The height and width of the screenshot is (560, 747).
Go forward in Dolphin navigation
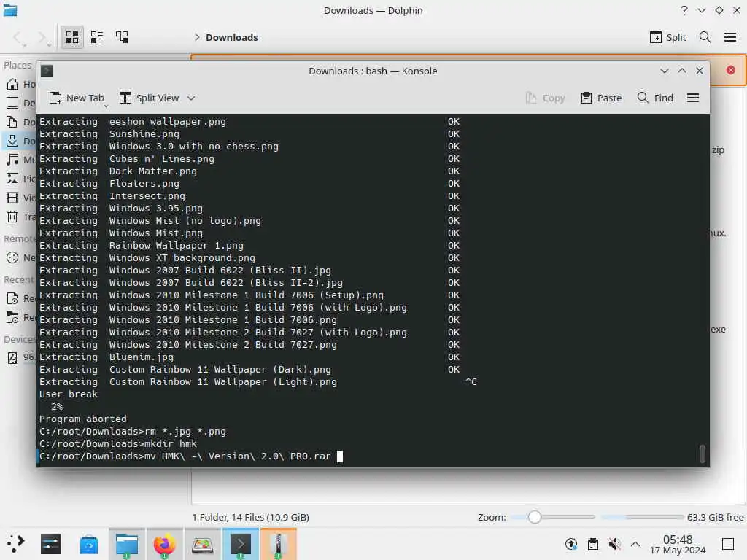click(42, 37)
